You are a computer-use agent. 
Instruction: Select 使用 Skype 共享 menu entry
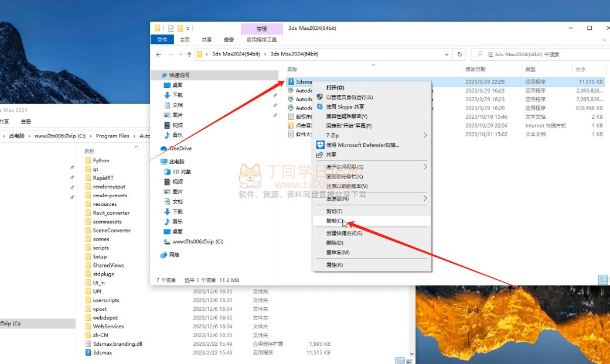372,107
